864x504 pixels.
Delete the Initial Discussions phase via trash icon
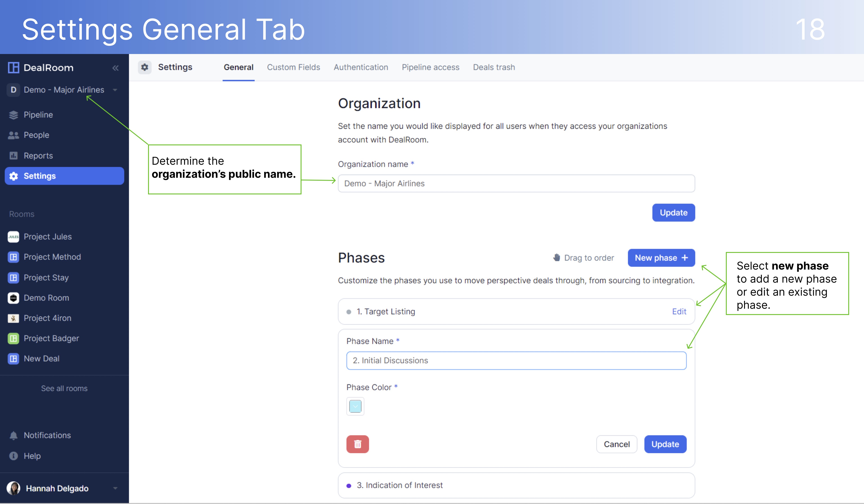tap(358, 444)
